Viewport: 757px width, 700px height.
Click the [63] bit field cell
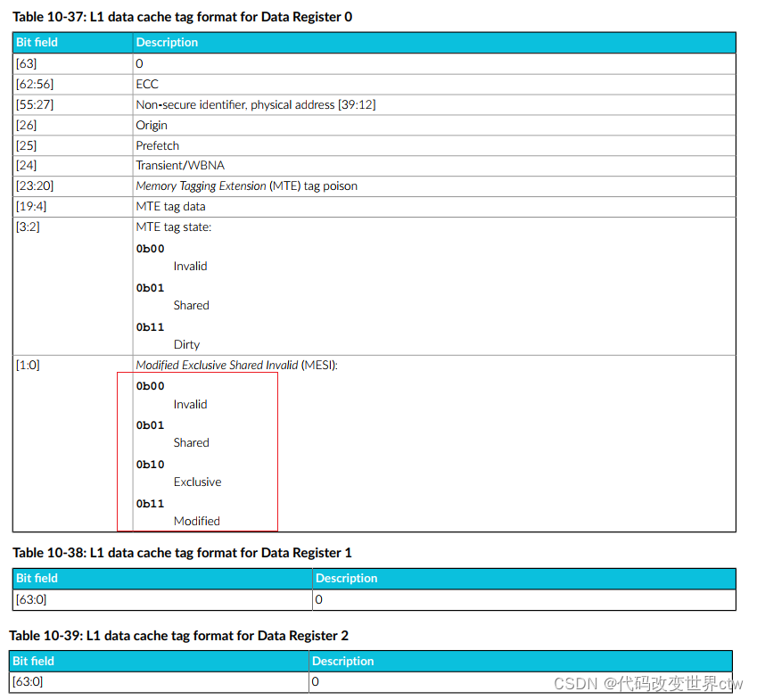pyautogui.click(x=73, y=63)
